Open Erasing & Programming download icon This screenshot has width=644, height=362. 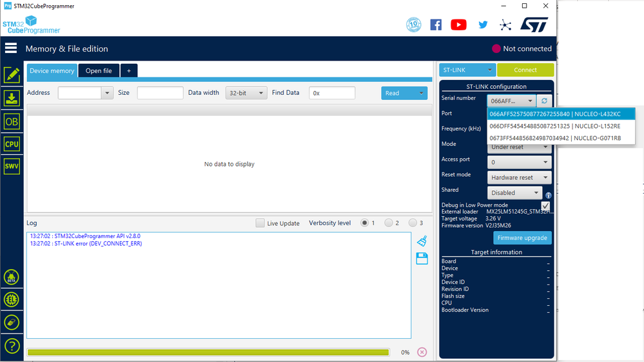click(x=12, y=98)
